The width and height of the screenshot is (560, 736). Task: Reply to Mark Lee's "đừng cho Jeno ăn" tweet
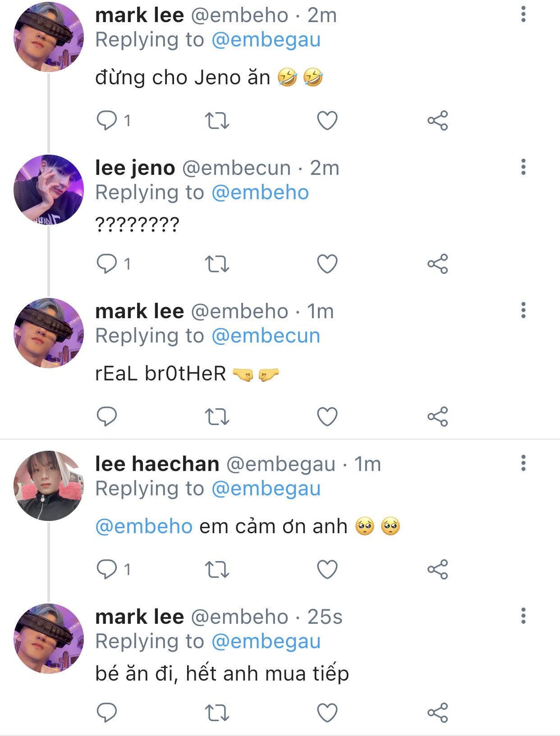pos(107,121)
